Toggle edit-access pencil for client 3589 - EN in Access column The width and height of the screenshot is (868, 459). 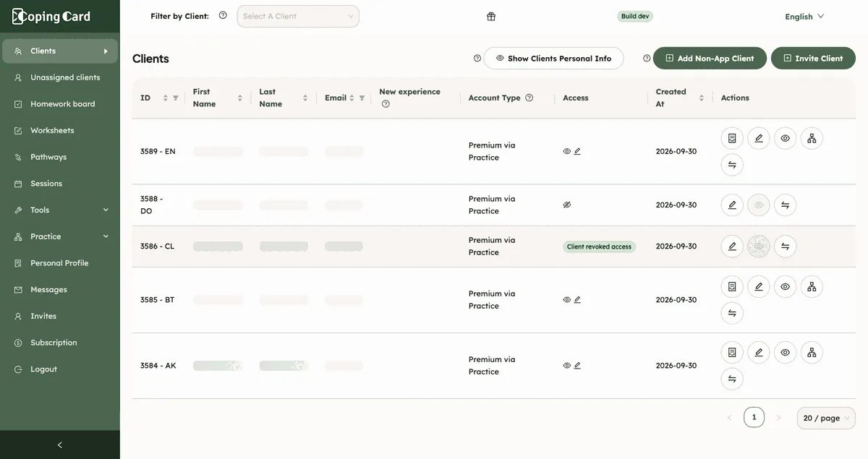tap(577, 152)
